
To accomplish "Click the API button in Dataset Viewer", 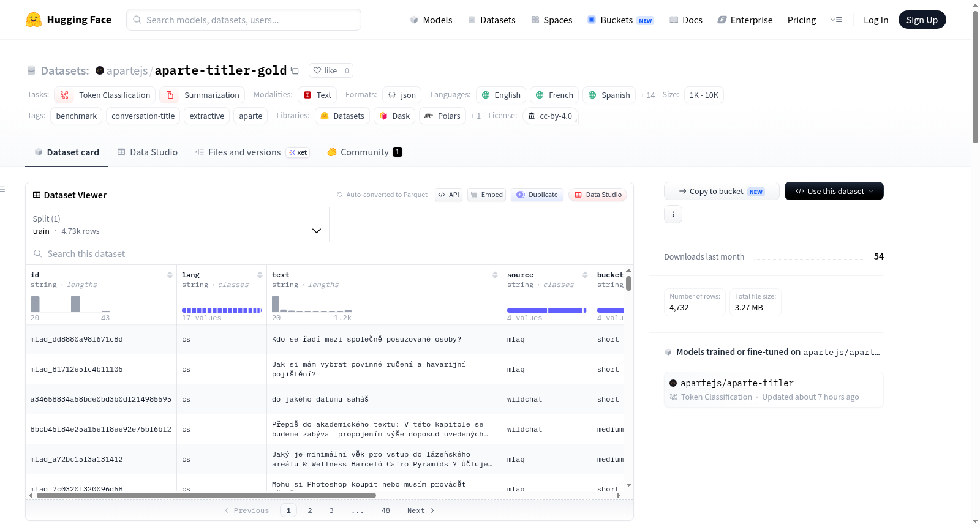I will (x=448, y=195).
